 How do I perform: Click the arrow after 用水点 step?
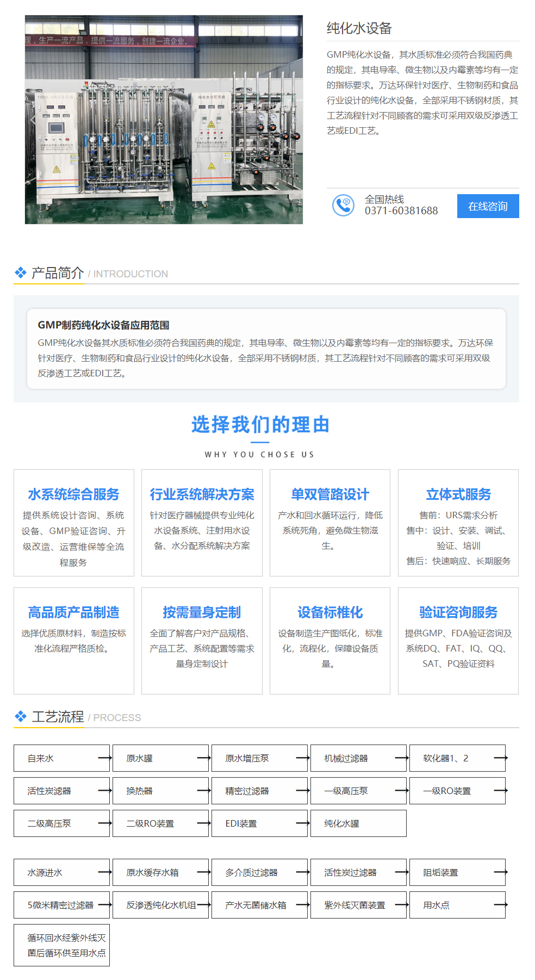(500, 905)
